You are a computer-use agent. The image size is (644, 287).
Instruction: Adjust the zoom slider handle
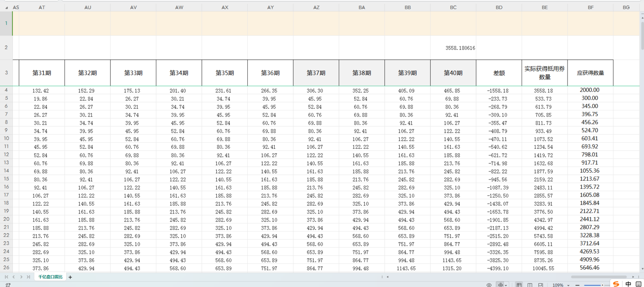pos(603,285)
